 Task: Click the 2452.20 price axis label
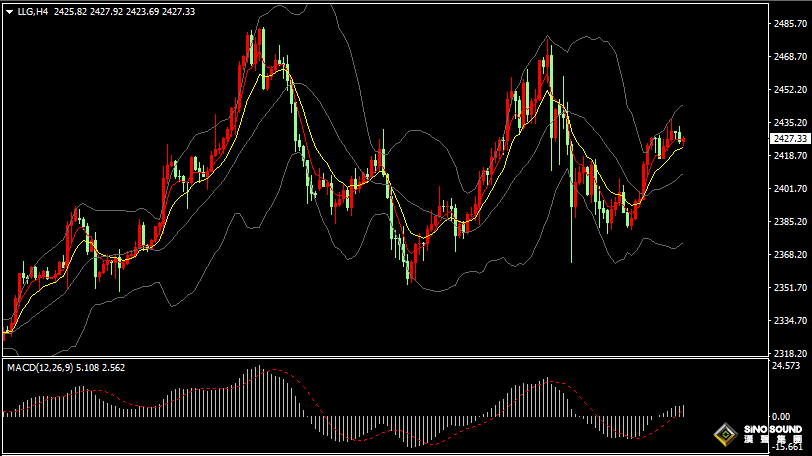pyautogui.click(x=789, y=89)
